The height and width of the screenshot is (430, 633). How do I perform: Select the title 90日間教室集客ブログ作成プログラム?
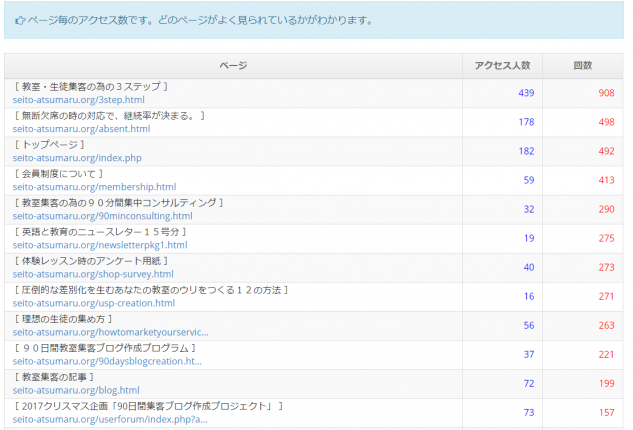coord(105,348)
